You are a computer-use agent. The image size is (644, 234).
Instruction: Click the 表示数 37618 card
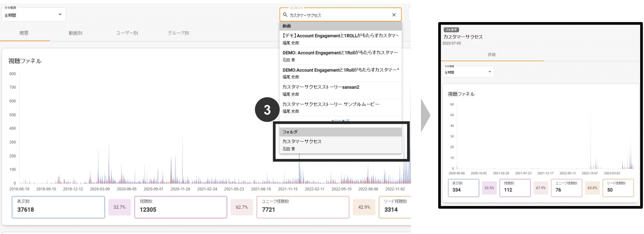58,207
